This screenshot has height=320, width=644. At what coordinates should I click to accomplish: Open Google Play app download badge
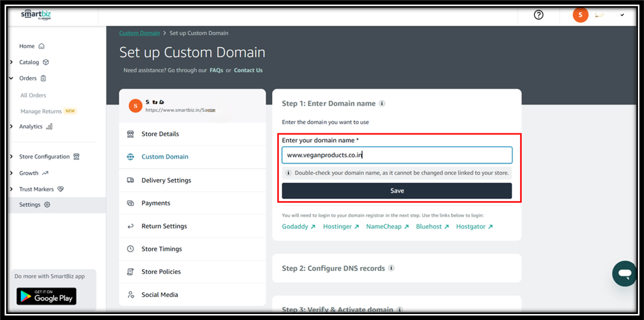point(46,296)
